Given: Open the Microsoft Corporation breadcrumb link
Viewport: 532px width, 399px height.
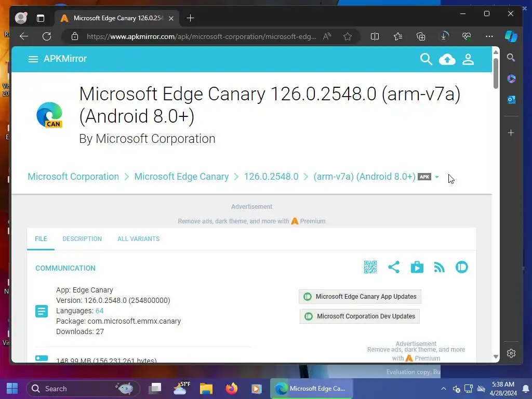Looking at the screenshot, I should 73,177.
